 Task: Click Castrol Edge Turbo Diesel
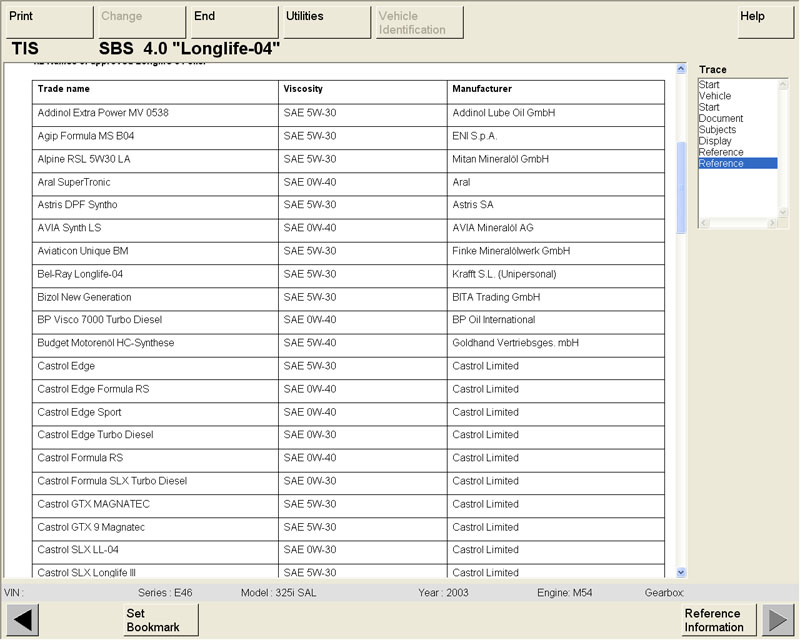[x=95, y=434]
